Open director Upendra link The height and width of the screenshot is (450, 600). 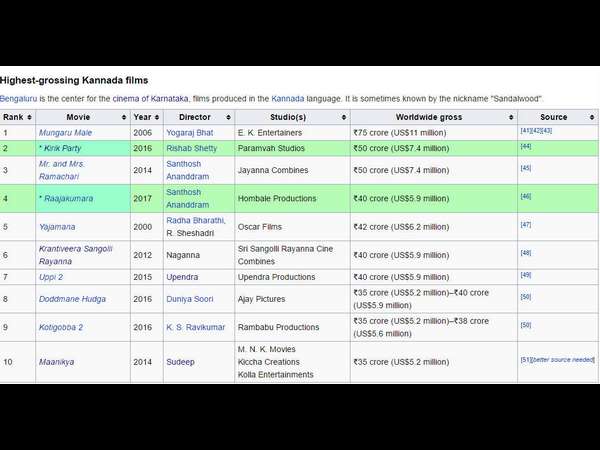tap(182, 277)
